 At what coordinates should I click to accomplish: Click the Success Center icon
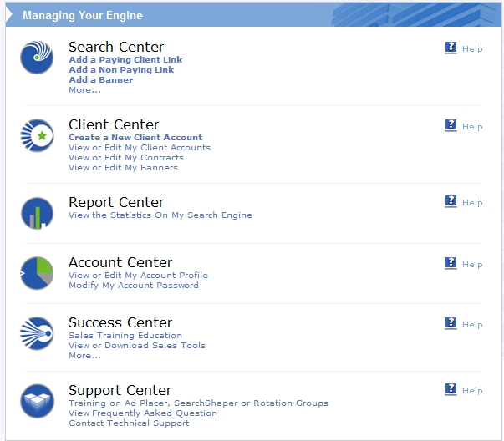point(37,333)
